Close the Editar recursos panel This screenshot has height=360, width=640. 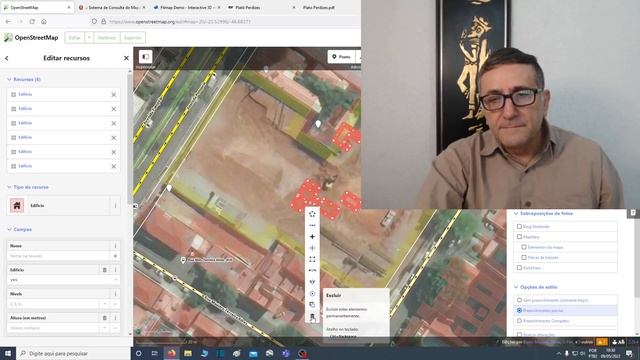point(126,58)
